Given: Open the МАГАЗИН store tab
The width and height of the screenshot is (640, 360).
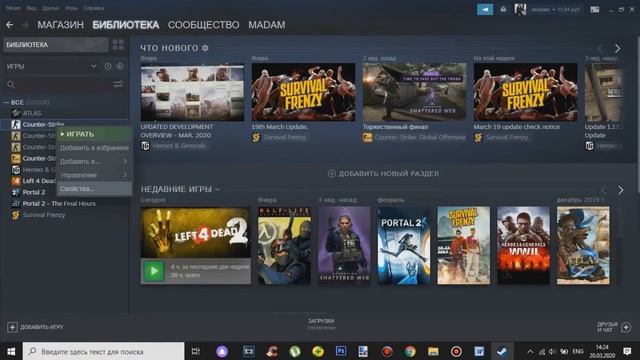Looking at the screenshot, I should [60, 25].
